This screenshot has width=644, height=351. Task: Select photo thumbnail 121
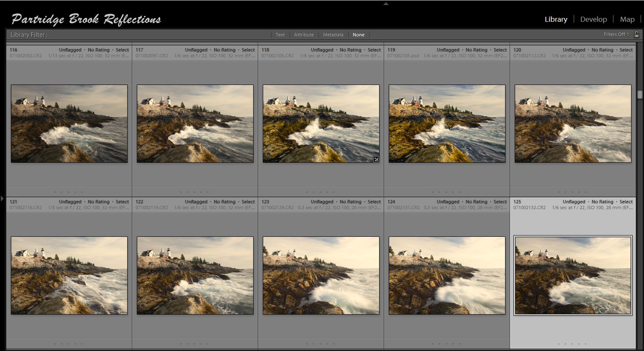click(69, 276)
